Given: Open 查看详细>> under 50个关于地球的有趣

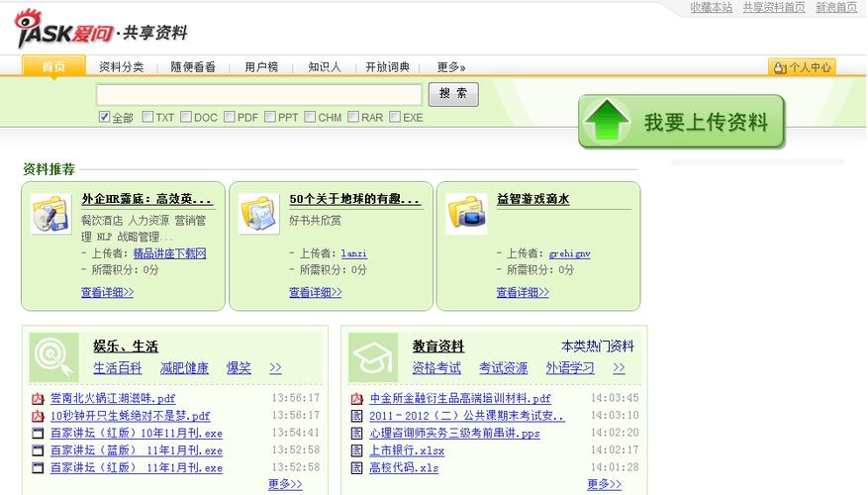Looking at the screenshot, I should click(x=315, y=292).
